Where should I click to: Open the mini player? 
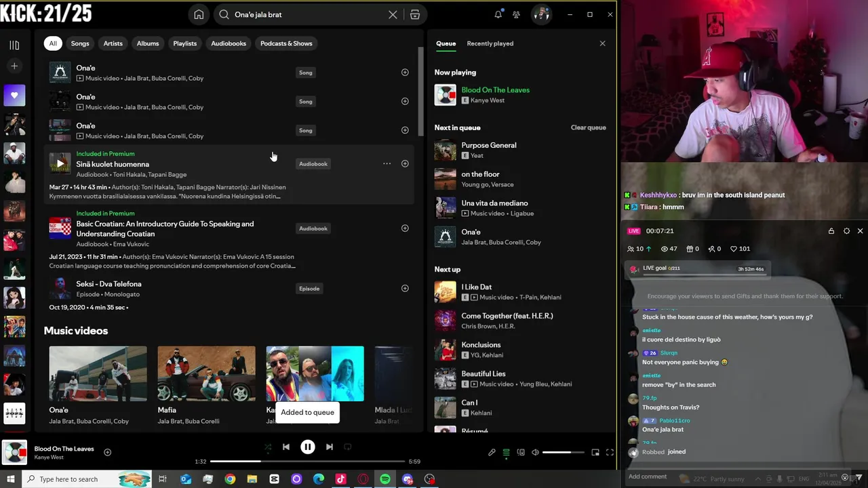click(x=595, y=453)
